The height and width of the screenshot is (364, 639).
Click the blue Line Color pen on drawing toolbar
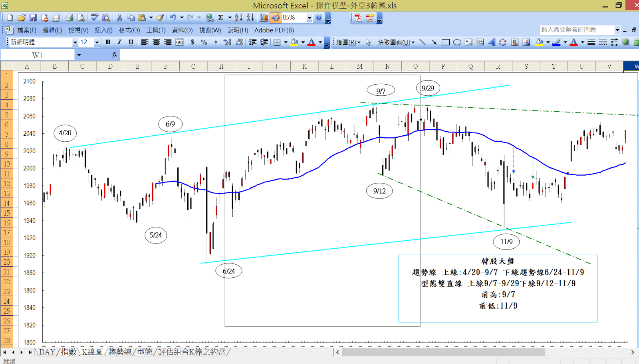point(556,42)
